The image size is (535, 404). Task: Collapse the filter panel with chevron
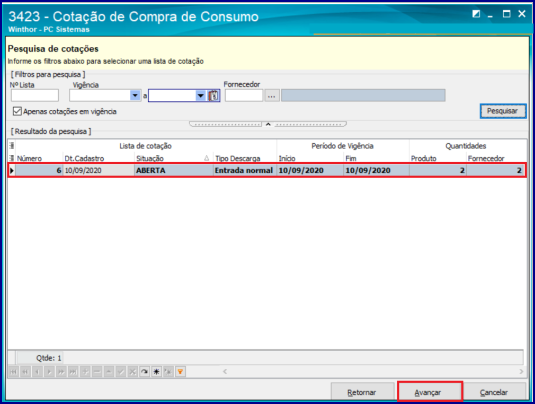click(268, 124)
